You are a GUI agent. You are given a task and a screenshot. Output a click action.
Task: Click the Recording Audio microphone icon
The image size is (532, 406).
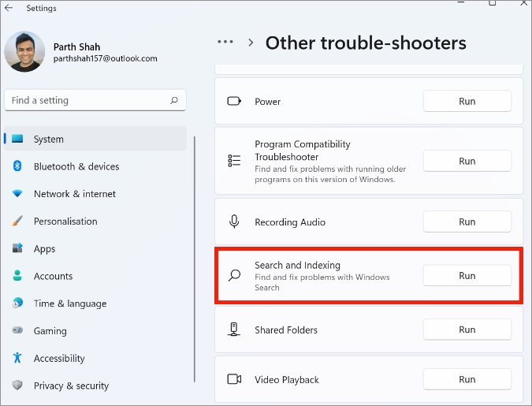(x=234, y=222)
